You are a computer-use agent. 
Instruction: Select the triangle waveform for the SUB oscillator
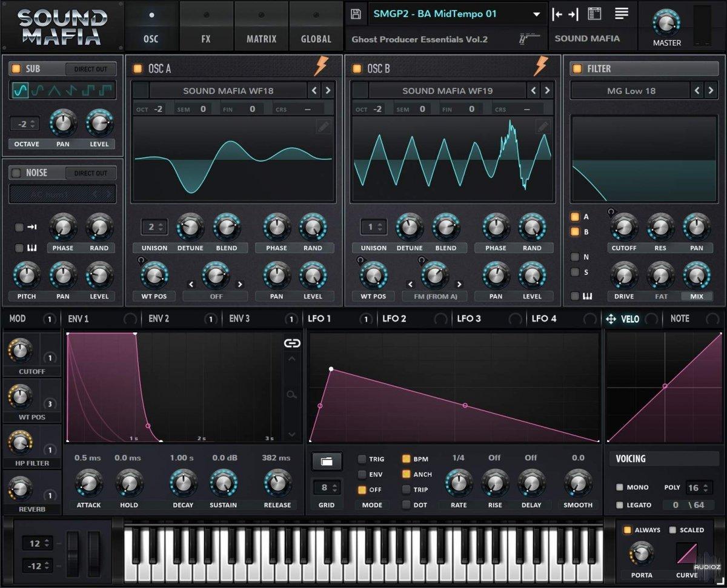tap(54, 91)
